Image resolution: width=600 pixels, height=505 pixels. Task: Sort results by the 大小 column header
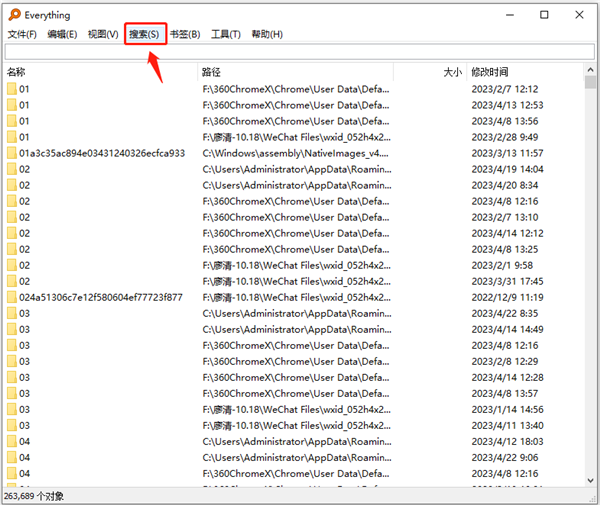click(430, 72)
